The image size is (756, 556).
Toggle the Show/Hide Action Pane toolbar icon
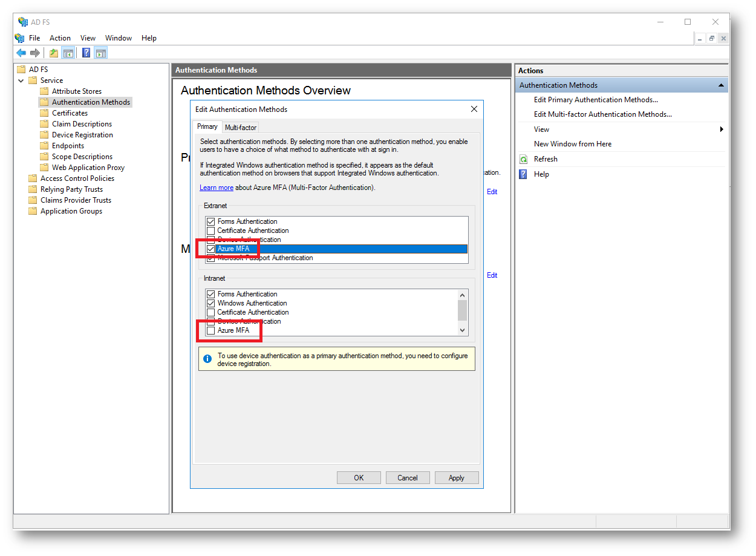pos(101,53)
